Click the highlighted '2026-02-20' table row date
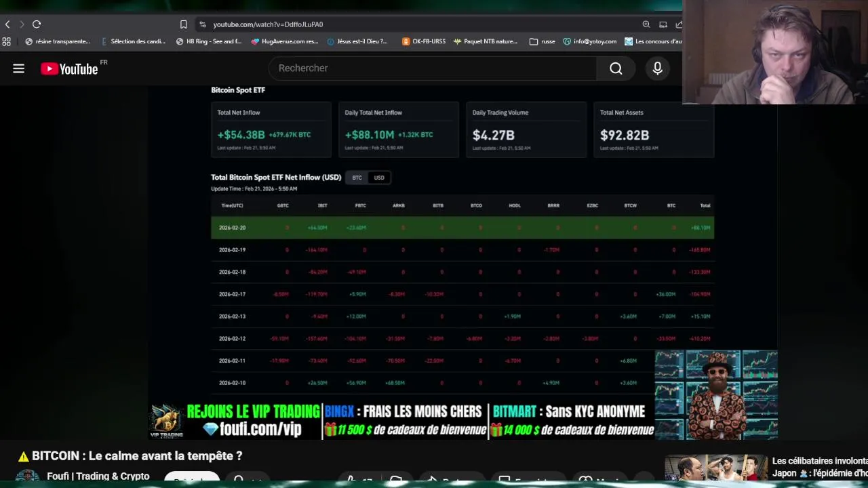The height and width of the screenshot is (488, 868). (232, 228)
